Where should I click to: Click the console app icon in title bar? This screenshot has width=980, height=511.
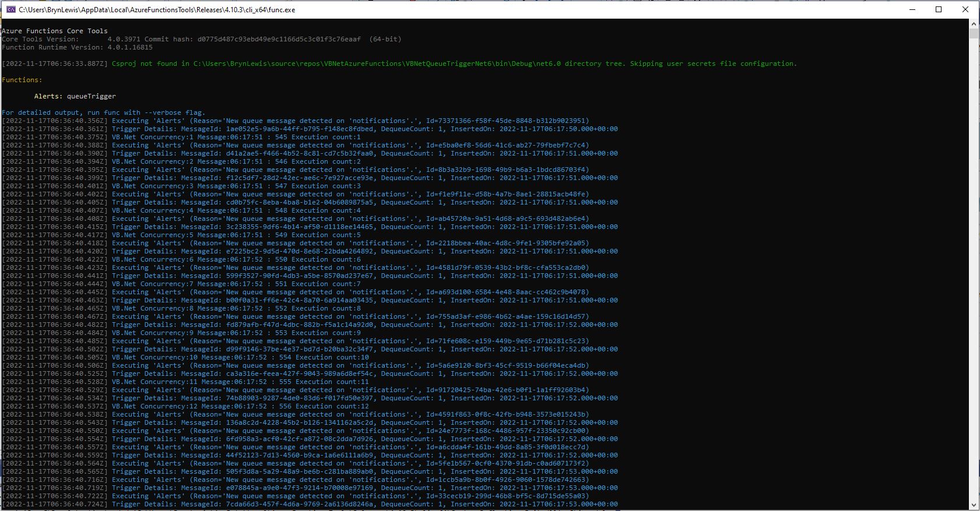pyautogui.click(x=10, y=9)
